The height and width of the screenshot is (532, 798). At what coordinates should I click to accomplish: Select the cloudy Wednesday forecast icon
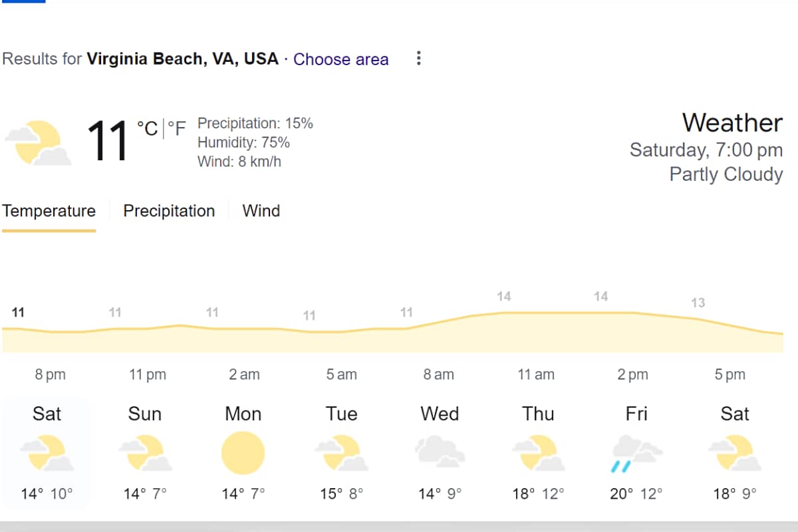tap(440, 452)
